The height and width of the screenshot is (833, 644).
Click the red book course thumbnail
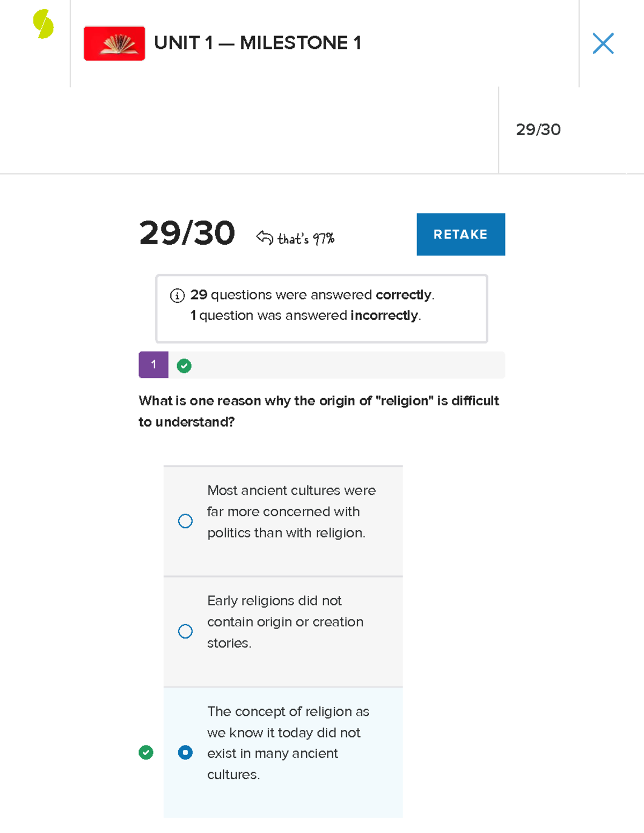point(114,43)
